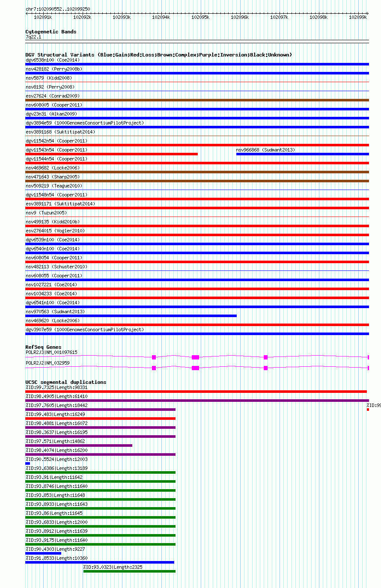381x588 pixels.
Task: Select duplication %ID:91.8533|Length:10360
Action: [57, 558]
